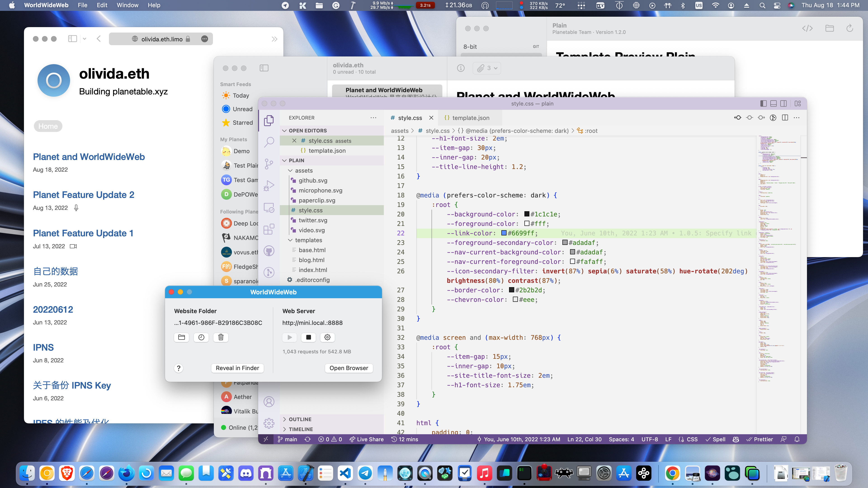Toggle Prettier in the status bar

[760, 439]
